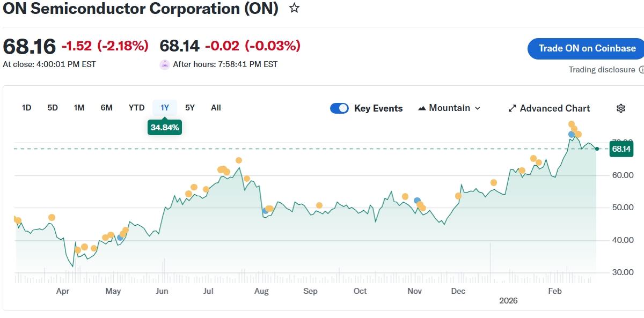Click the after hours moon icon
This screenshot has height=318, width=644.
(165, 64)
